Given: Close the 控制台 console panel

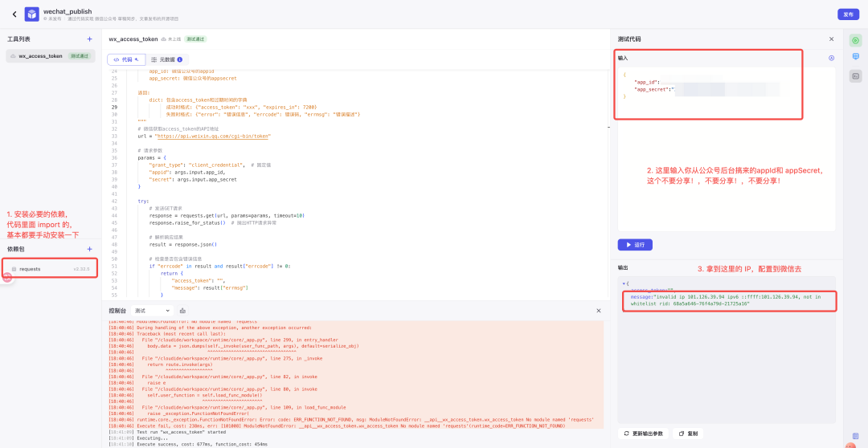Looking at the screenshot, I should click(x=598, y=311).
